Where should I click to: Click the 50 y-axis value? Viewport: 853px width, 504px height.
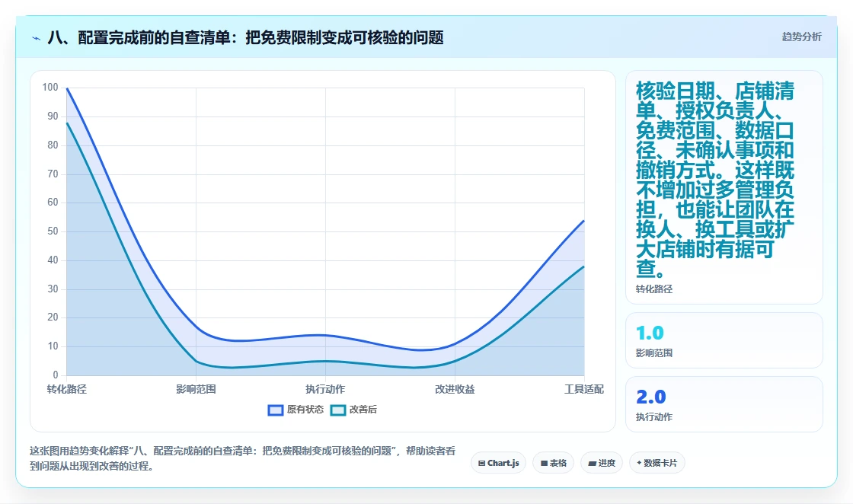[x=53, y=231]
